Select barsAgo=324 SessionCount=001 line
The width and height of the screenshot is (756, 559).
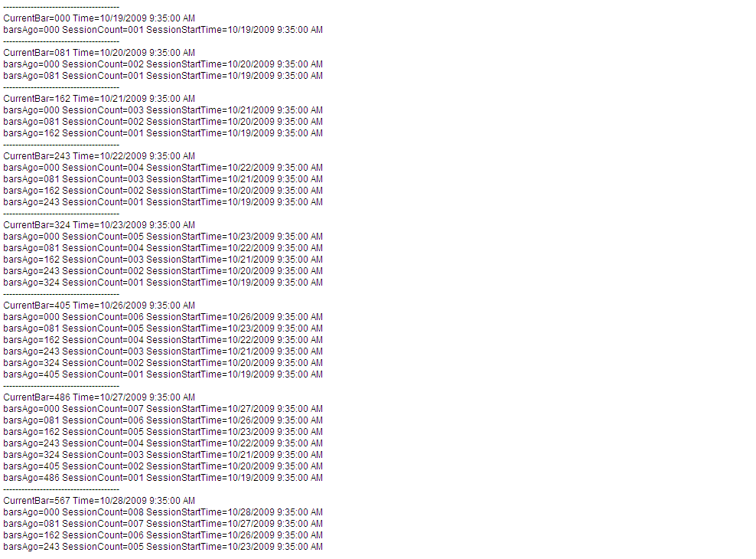pos(163,282)
